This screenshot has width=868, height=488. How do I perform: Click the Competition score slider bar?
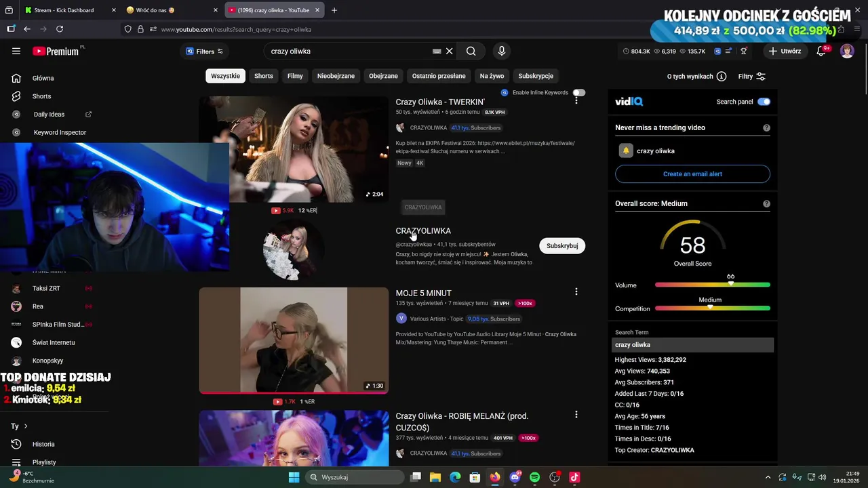point(713,308)
